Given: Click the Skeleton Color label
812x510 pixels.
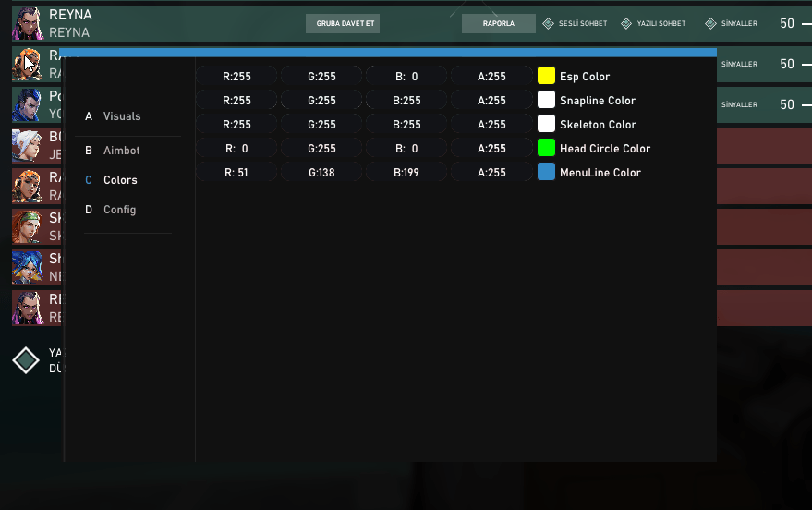Looking at the screenshot, I should 598,125.
